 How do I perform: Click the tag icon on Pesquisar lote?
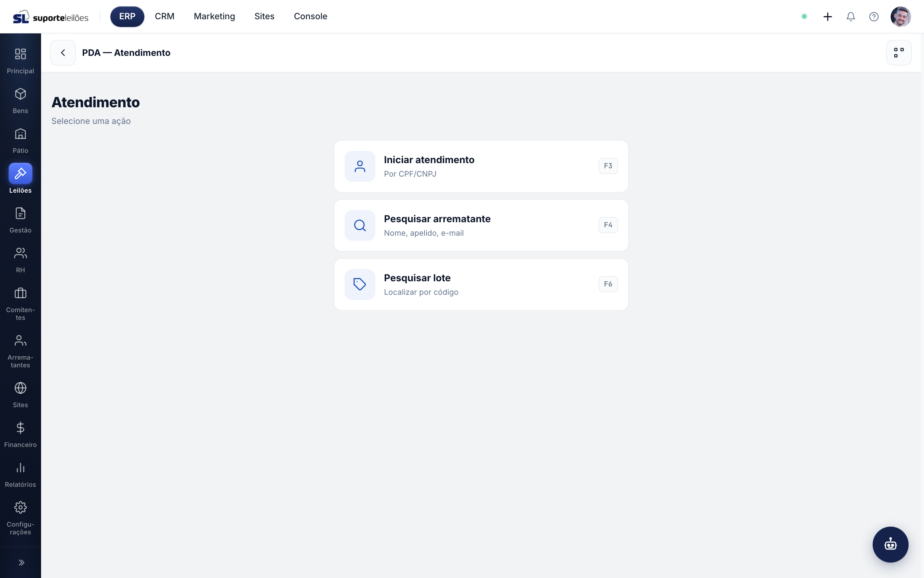click(360, 285)
